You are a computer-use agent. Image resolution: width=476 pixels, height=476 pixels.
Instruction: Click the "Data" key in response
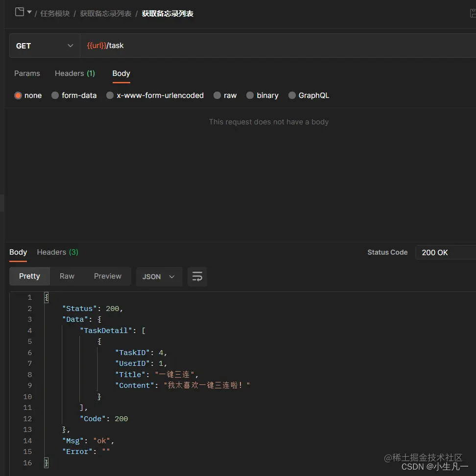pyautogui.click(x=75, y=320)
